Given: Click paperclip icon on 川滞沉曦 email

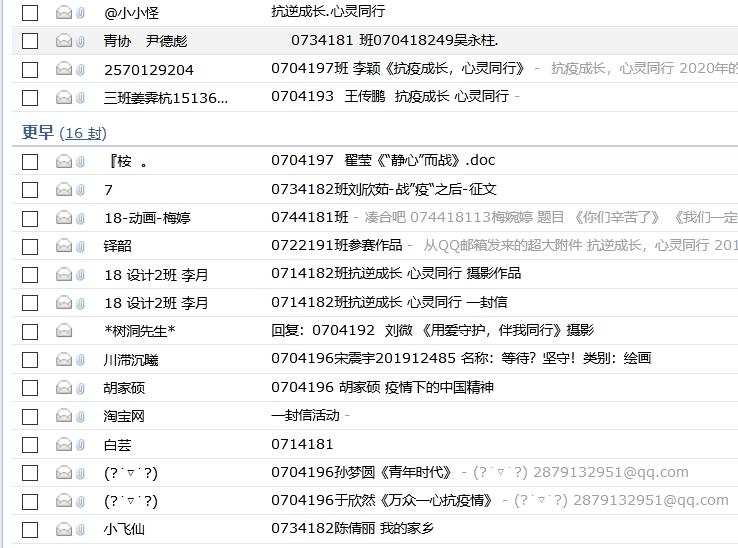Looking at the screenshot, I should point(80,359).
